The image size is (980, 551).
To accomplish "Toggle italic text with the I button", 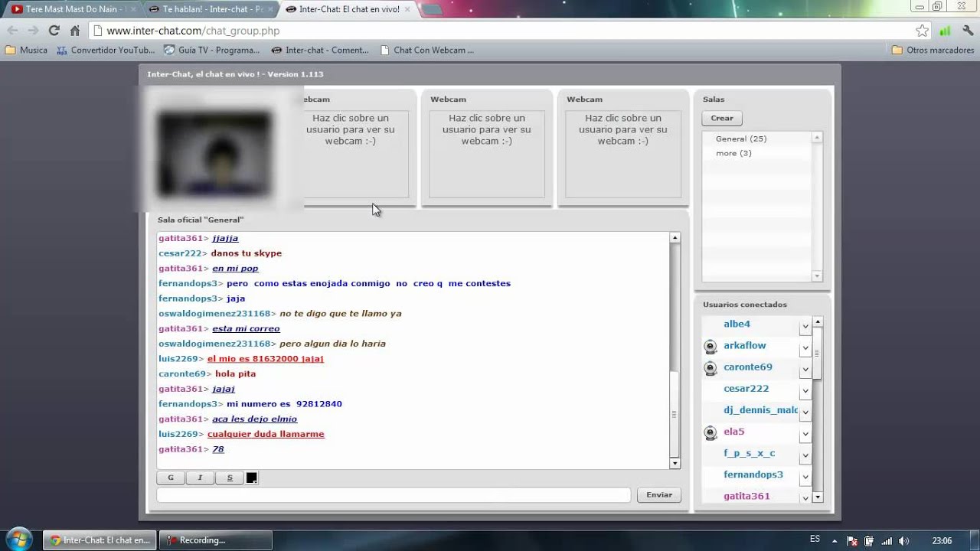I will (200, 478).
